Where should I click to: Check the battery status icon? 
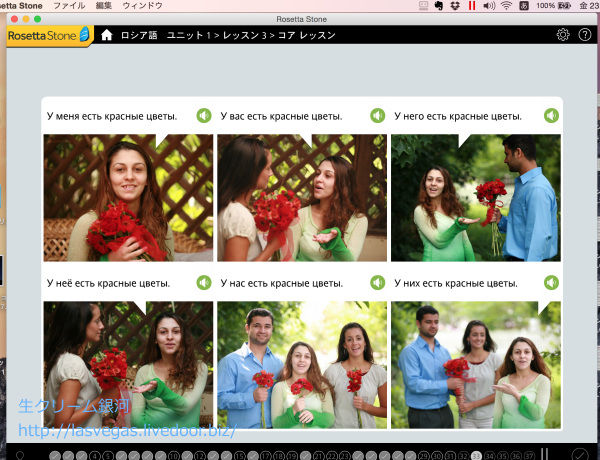565,5
